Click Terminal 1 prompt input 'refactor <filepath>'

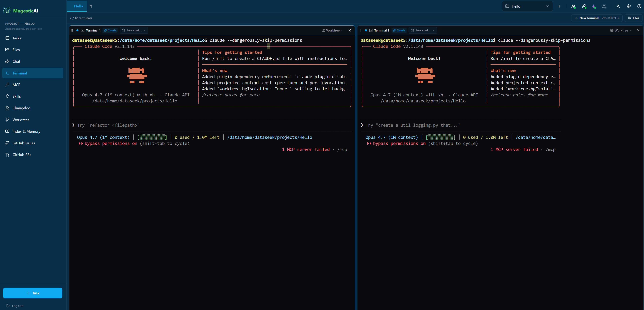[x=212, y=125]
